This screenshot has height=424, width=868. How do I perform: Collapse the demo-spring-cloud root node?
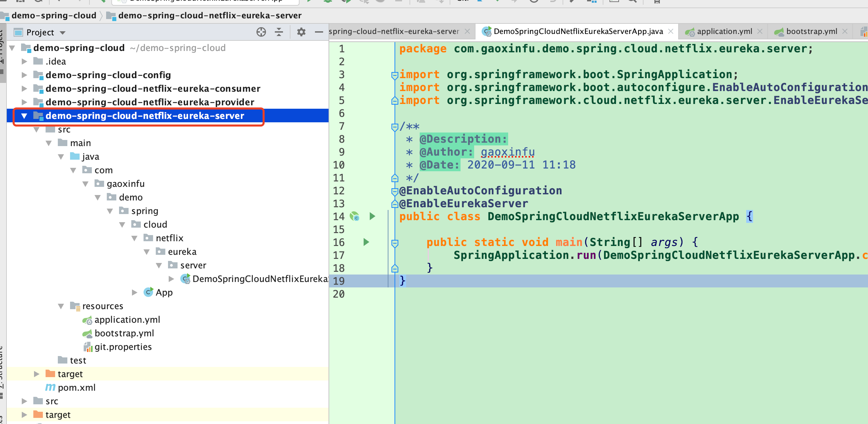point(12,48)
